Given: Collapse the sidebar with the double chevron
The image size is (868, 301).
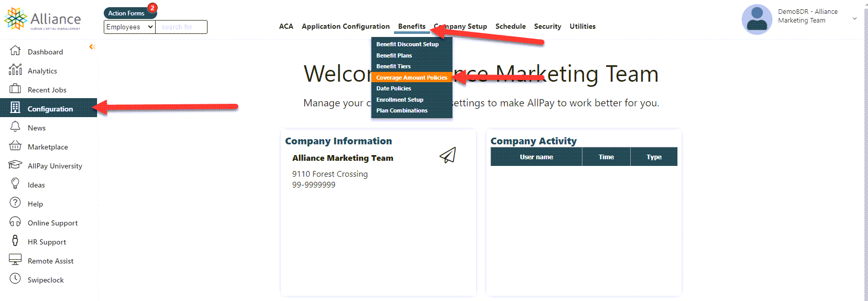Looking at the screenshot, I should 92,47.
